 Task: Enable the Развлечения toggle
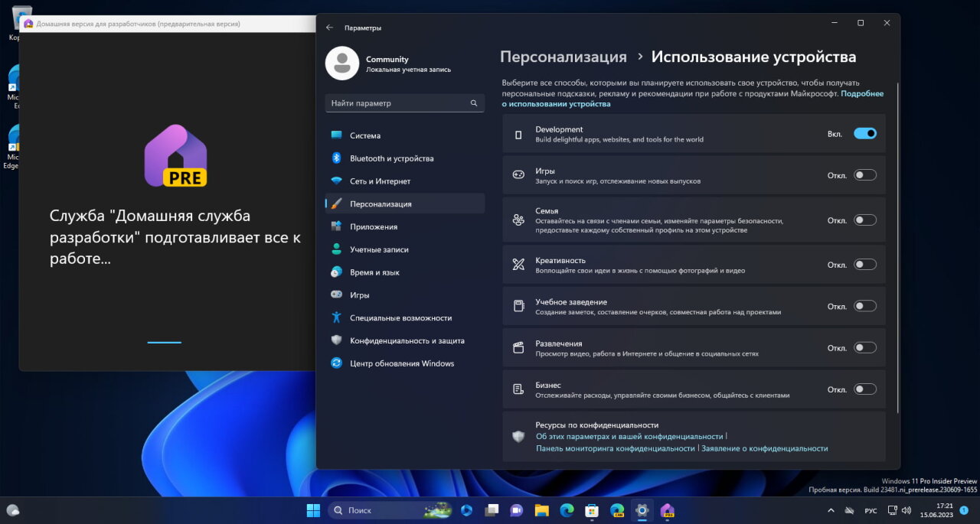tap(865, 348)
